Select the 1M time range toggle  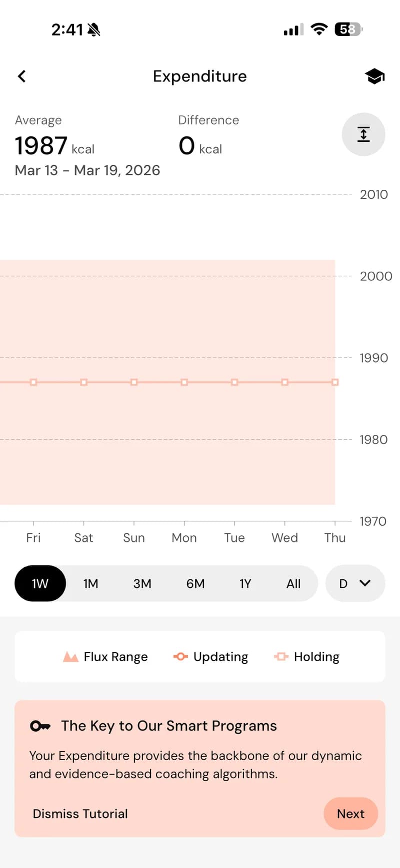coord(91,583)
